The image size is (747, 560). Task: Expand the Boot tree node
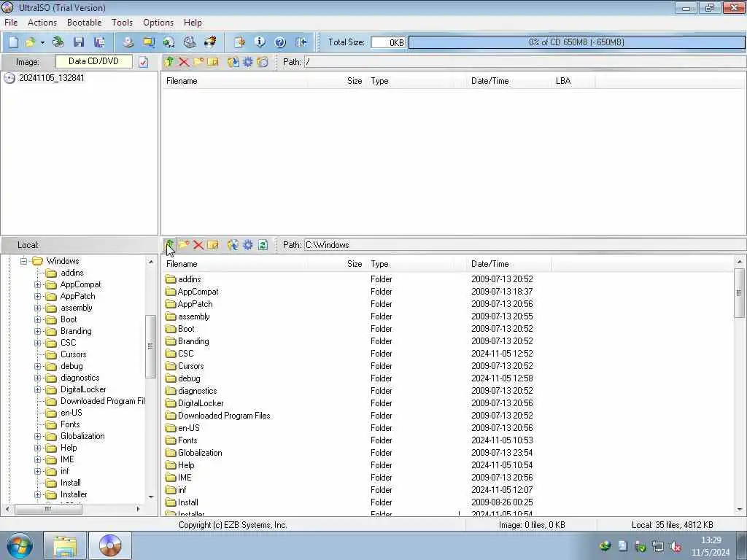point(38,319)
